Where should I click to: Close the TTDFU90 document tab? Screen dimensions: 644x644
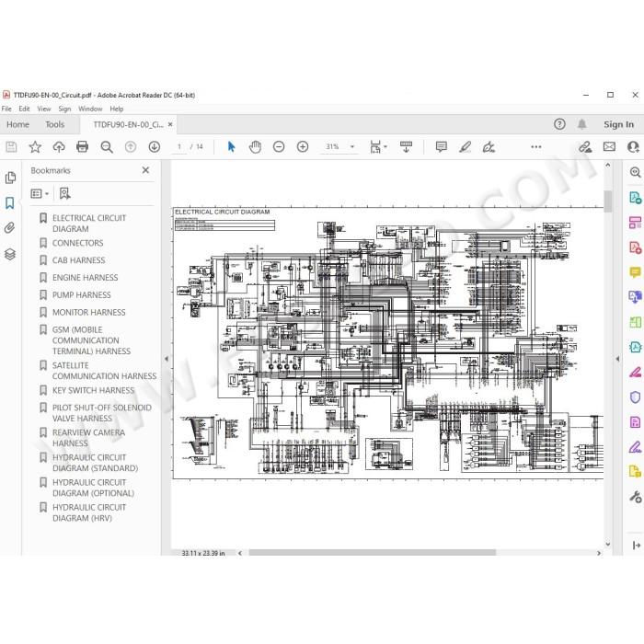tap(170, 124)
